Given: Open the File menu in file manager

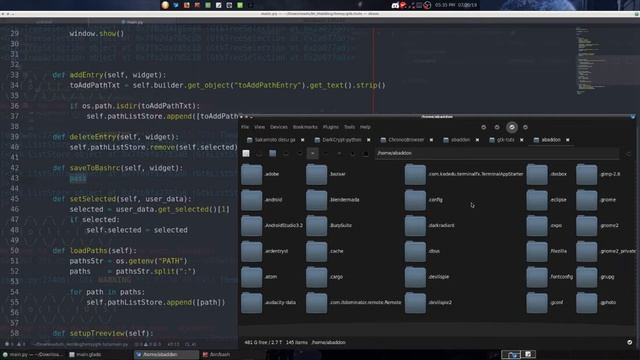Looking at the screenshot, I should click(245, 127).
